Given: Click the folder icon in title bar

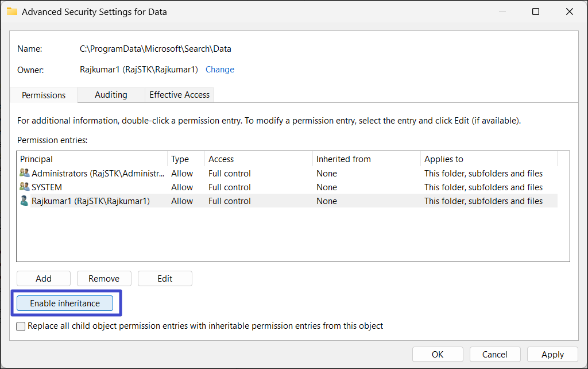Looking at the screenshot, I should coord(12,11).
